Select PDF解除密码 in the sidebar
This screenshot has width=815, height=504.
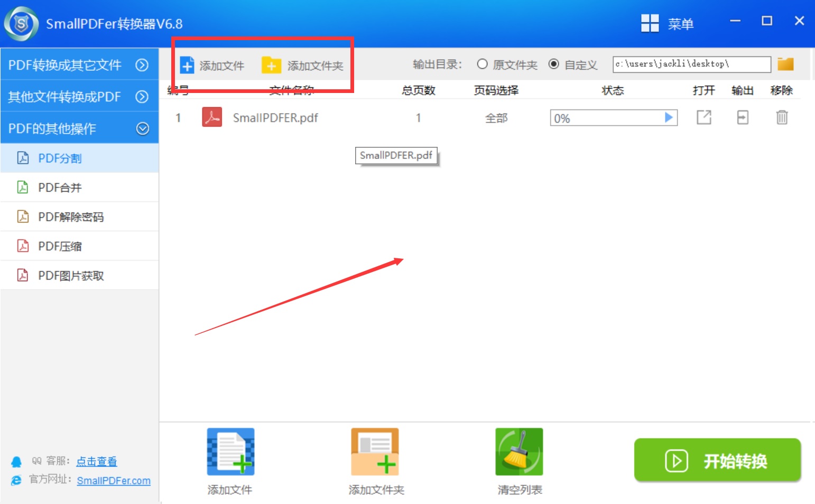[x=79, y=217]
